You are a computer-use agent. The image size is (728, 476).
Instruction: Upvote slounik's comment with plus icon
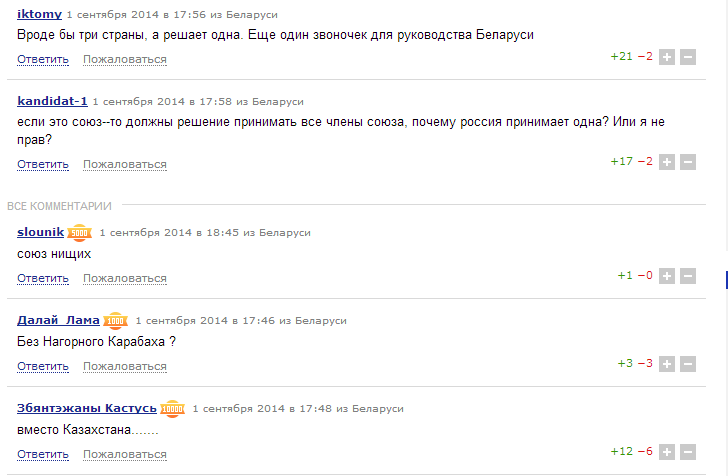coord(667,276)
